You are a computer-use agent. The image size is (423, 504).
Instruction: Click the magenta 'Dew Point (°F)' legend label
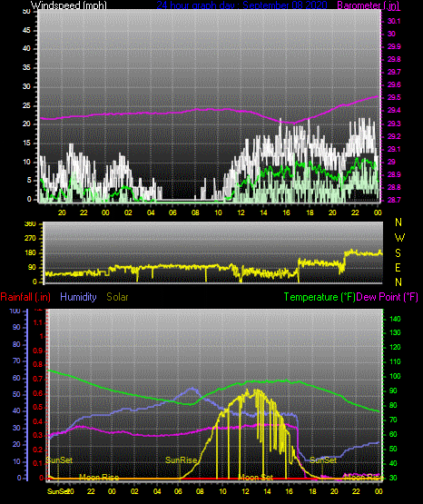(388, 297)
